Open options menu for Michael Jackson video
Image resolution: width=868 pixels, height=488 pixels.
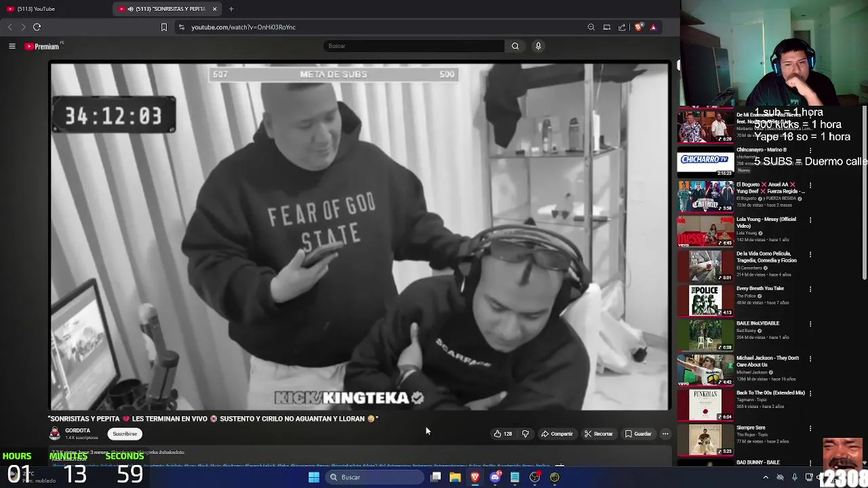coord(810,359)
